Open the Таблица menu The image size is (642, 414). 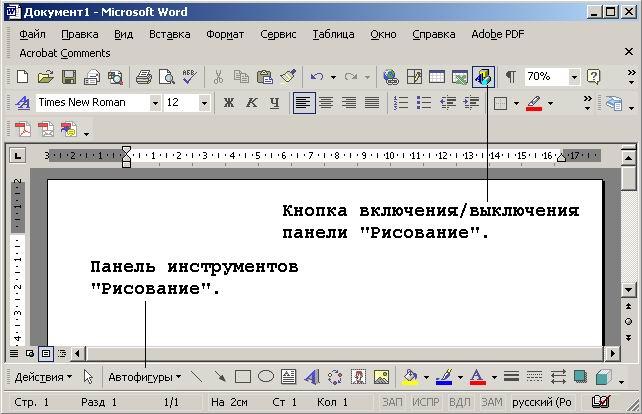[333, 34]
